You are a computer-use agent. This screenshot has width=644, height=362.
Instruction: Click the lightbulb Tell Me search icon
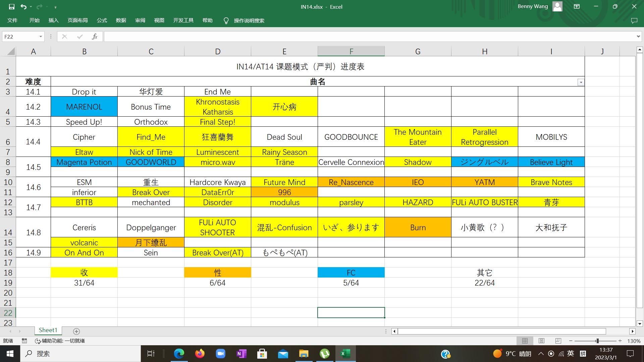(226, 21)
